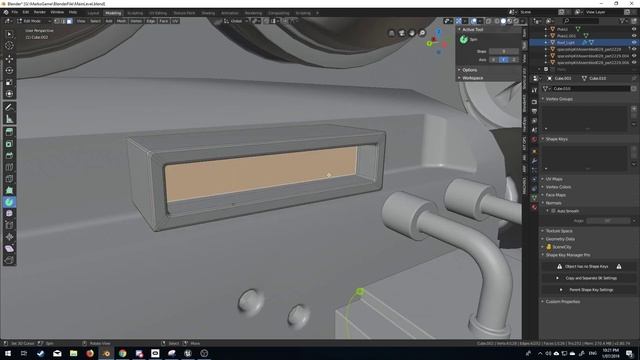Open the Modifiers wrench properties tab
Image resolution: width=640 pixels, height=360 pixels.
(534, 161)
